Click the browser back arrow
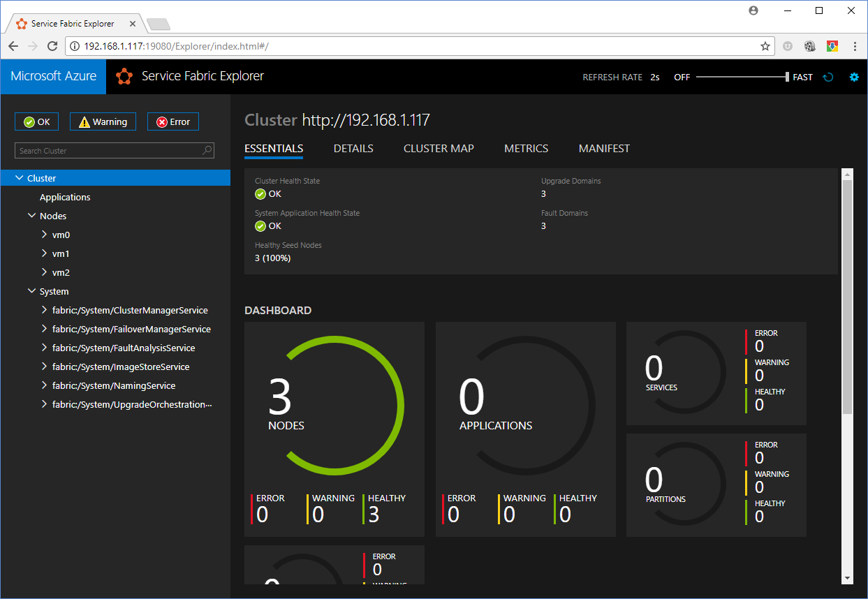 click(x=13, y=46)
